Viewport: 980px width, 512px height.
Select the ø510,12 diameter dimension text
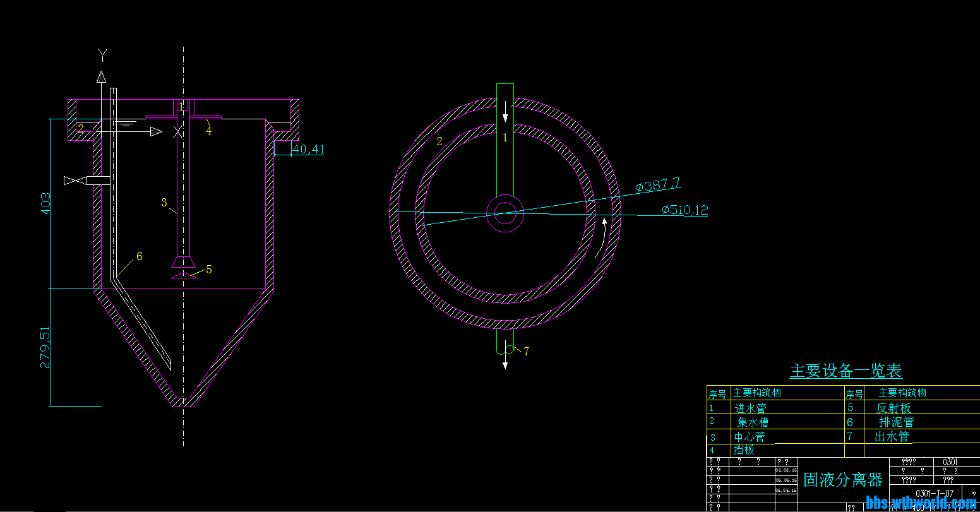pos(685,210)
